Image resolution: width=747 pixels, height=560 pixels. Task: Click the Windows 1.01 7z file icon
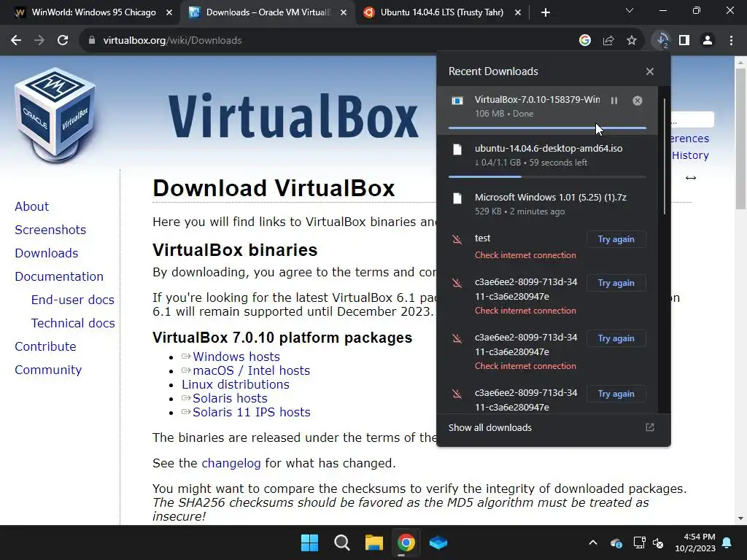tap(457, 198)
